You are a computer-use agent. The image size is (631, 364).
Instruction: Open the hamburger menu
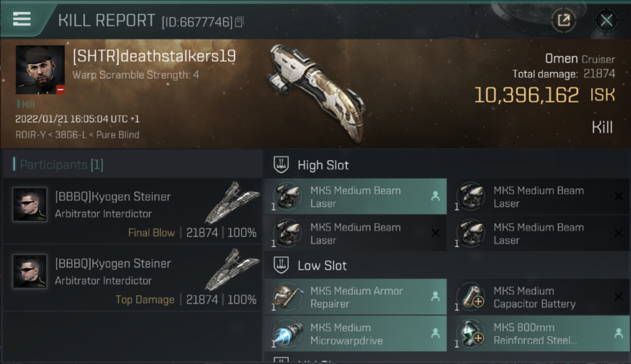tap(22, 19)
